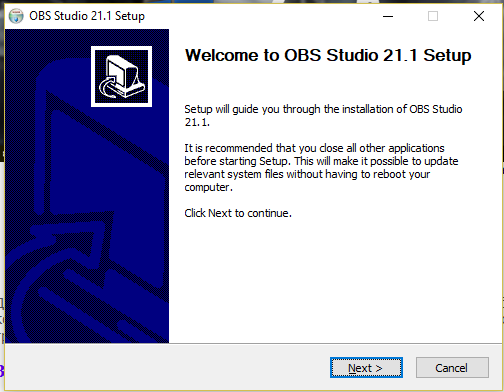Click the installer computer icon in blue banner
This screenshot has width=504, height=392.
[122, 77]
